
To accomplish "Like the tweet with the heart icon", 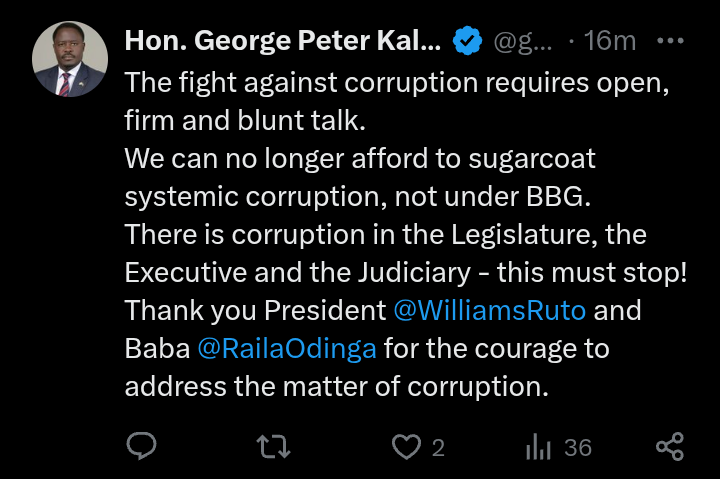I will [x=406, y=447].
